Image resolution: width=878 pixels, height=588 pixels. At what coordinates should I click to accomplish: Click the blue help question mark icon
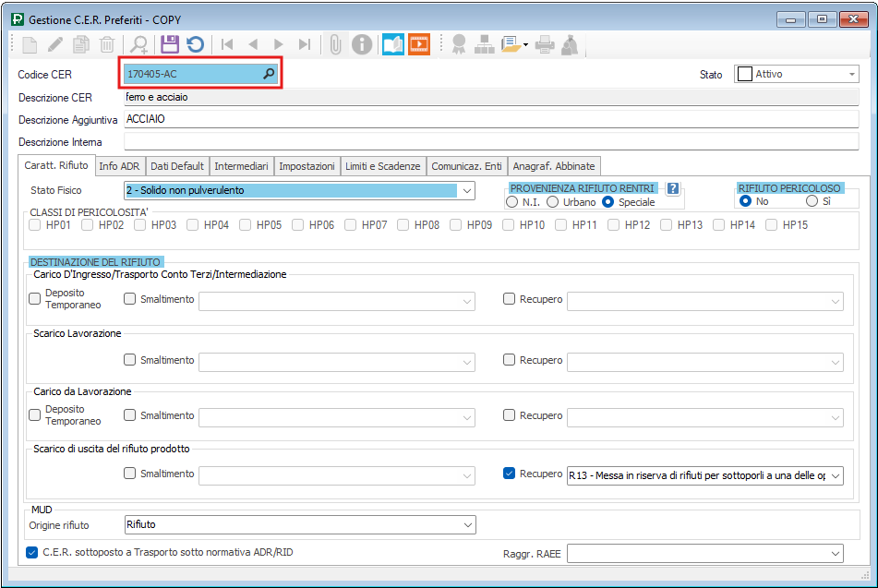click(673, 188)
